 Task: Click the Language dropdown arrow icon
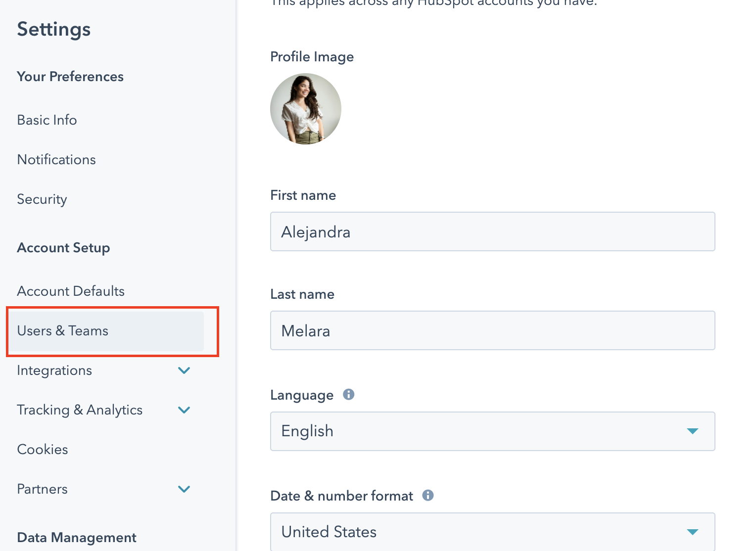point(693,431)
